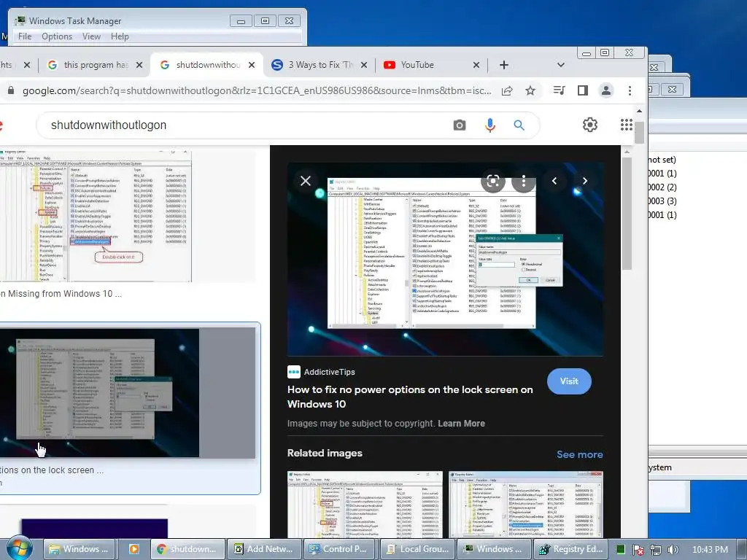747x560 pixels.
Task: Switch to Windows Task Manager taskbar button
Action: tap(494, 549)
